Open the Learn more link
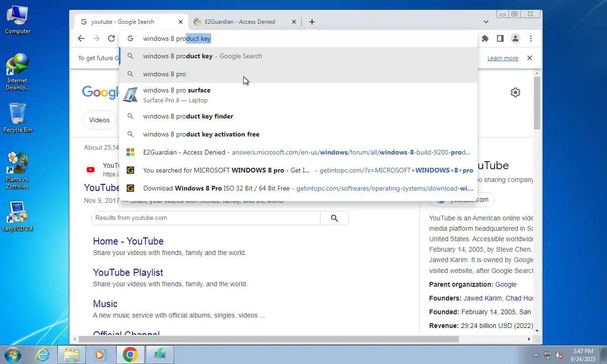 click(503, 58)
